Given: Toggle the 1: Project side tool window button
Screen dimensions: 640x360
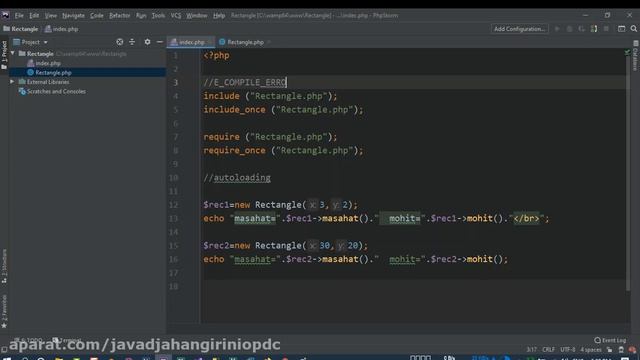Looking at the screenshot, I should coord(4,55).
